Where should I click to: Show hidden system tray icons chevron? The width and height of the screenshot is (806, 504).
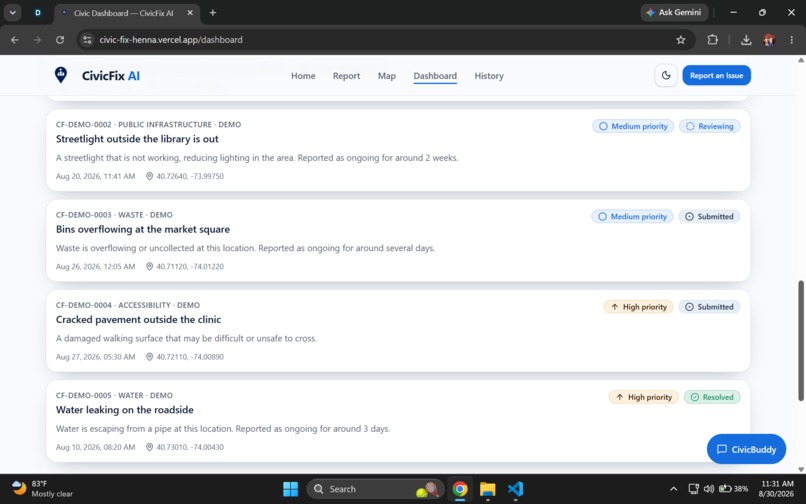click(x=673, y=489)
